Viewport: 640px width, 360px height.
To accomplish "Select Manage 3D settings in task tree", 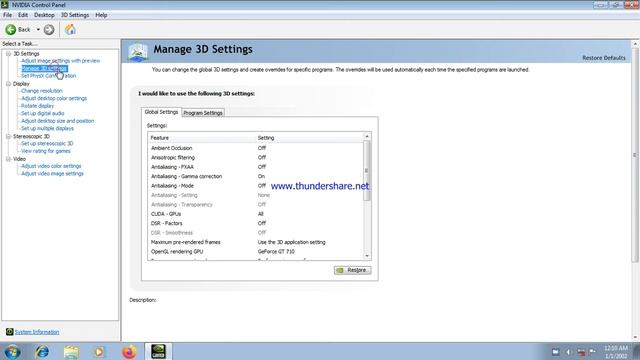I will [44, 68].
